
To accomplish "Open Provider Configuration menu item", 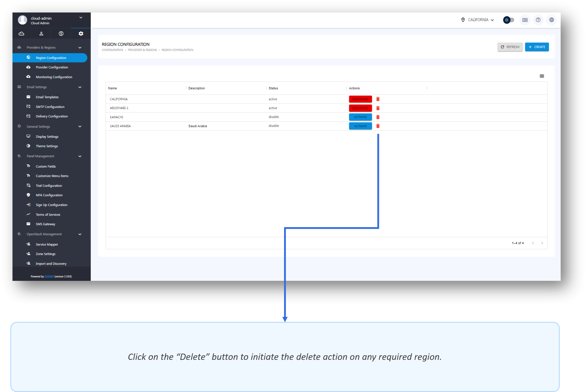I will coord(52,67).
